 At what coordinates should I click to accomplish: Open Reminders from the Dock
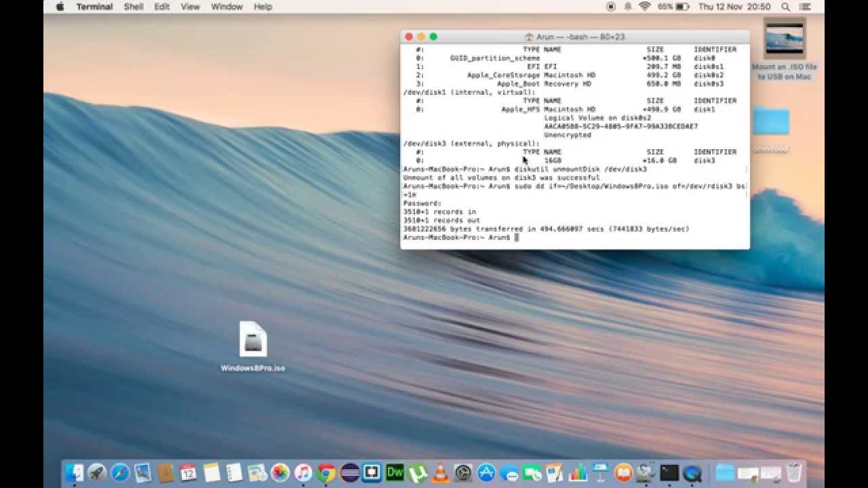point(235,472)
